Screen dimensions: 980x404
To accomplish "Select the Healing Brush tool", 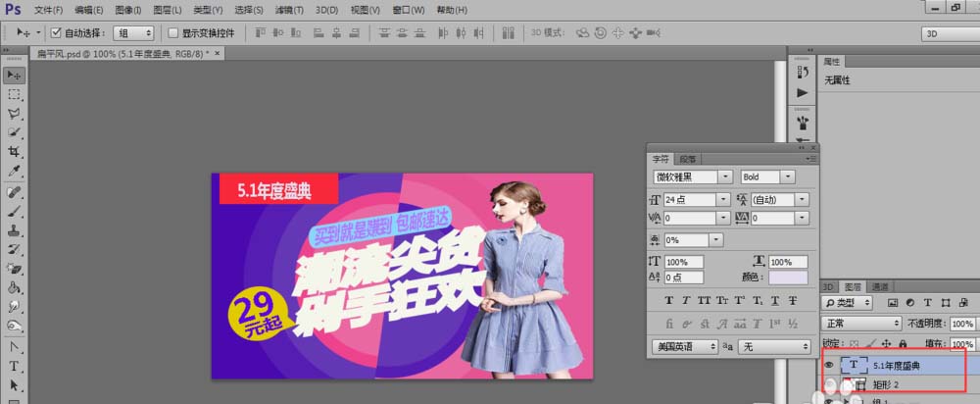I will point(14,192).
